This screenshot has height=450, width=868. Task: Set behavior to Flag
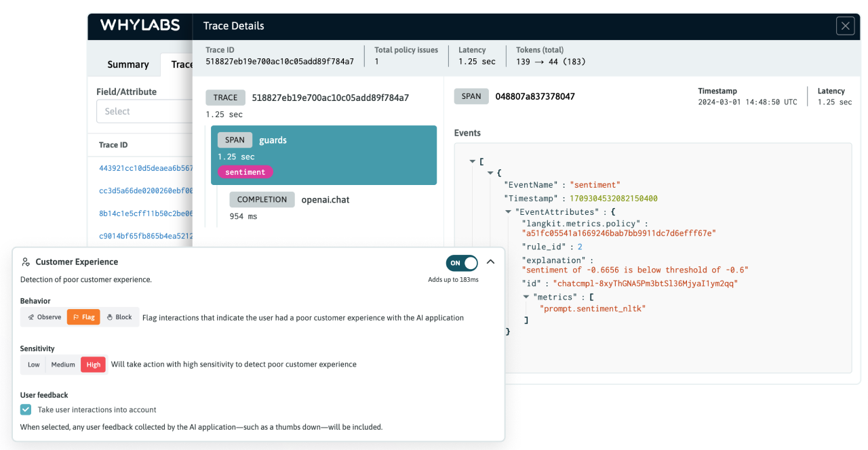(83, 317)
